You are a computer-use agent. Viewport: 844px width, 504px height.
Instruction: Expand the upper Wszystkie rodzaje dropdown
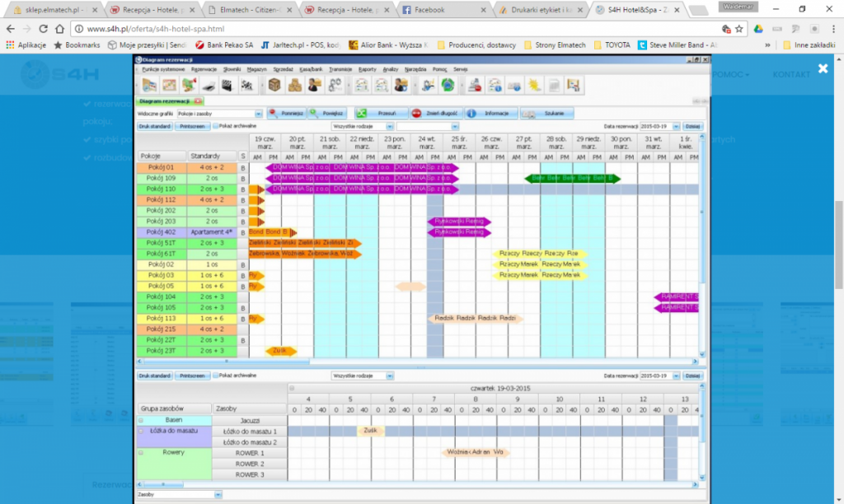(x=389, y=127)
